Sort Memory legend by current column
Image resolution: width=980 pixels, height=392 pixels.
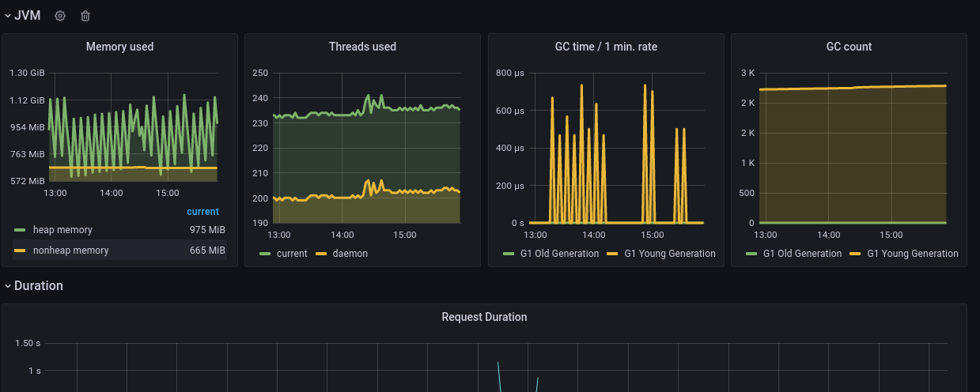tap(202, 212)
